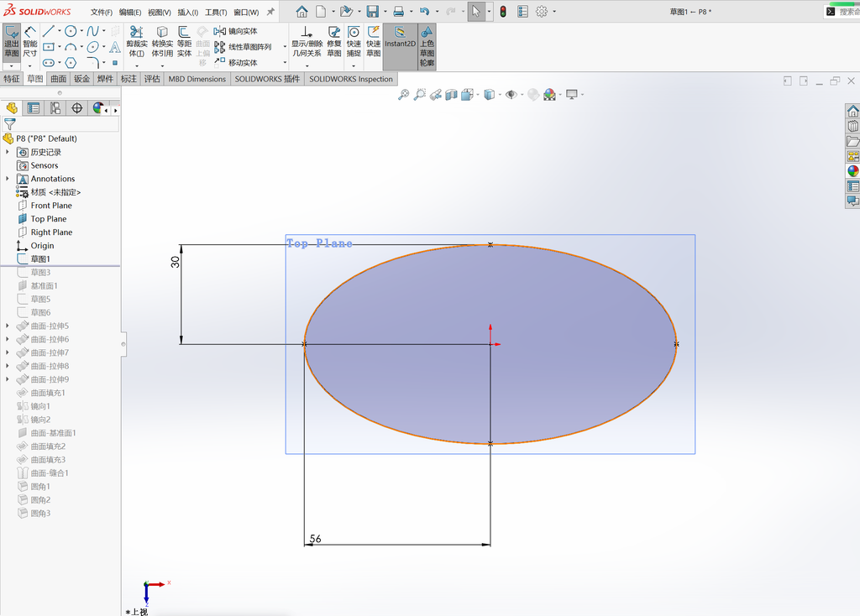Screen dimensions: 860x616
Task: Switch to the 钣金 tab
Action: (81, 79)
